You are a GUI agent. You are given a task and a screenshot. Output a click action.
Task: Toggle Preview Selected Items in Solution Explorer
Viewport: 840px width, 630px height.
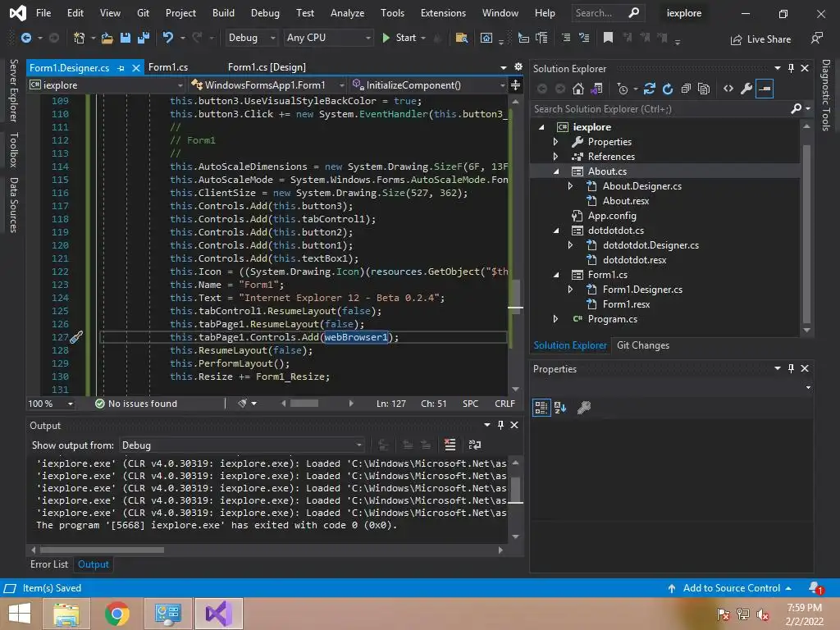[765, 89]
